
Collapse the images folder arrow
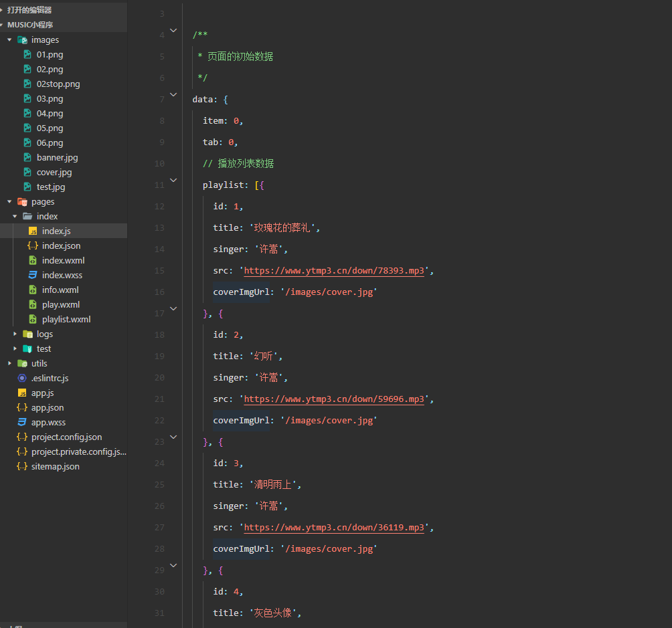point(9,40)
